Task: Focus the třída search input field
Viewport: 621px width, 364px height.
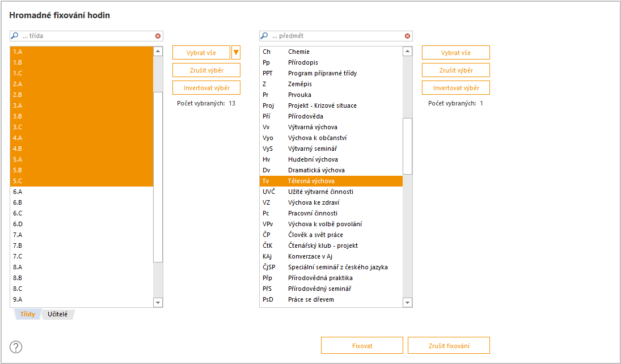Action: [x=87, y=36]
